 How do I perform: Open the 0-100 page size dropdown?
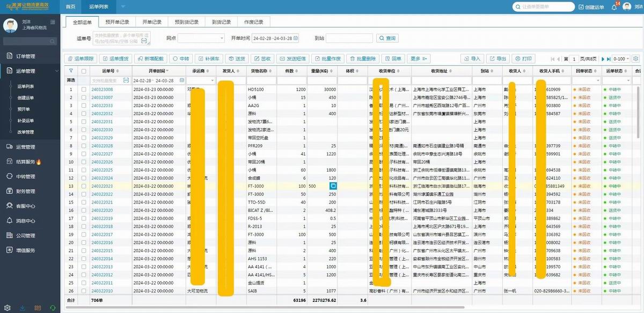click(621, 59)
